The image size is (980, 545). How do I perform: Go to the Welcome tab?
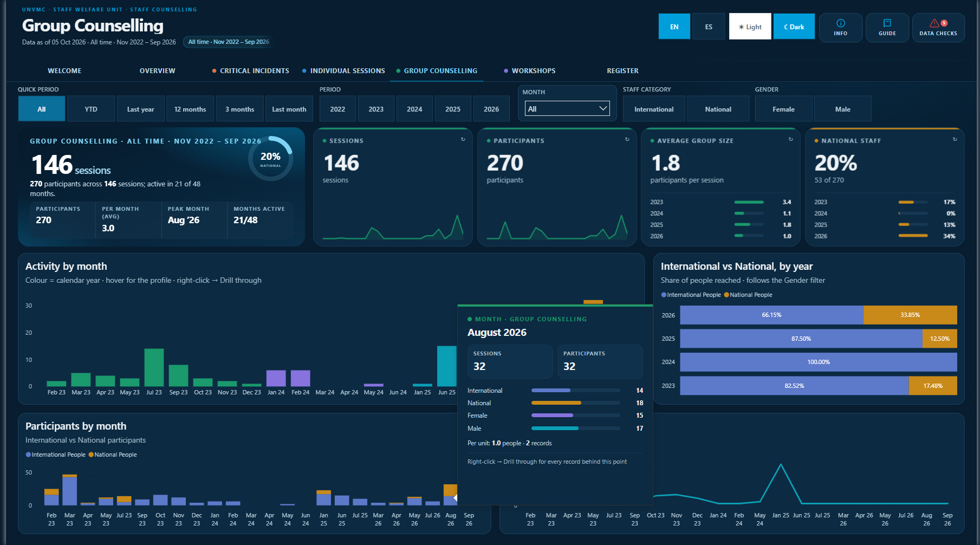(64, 71)
